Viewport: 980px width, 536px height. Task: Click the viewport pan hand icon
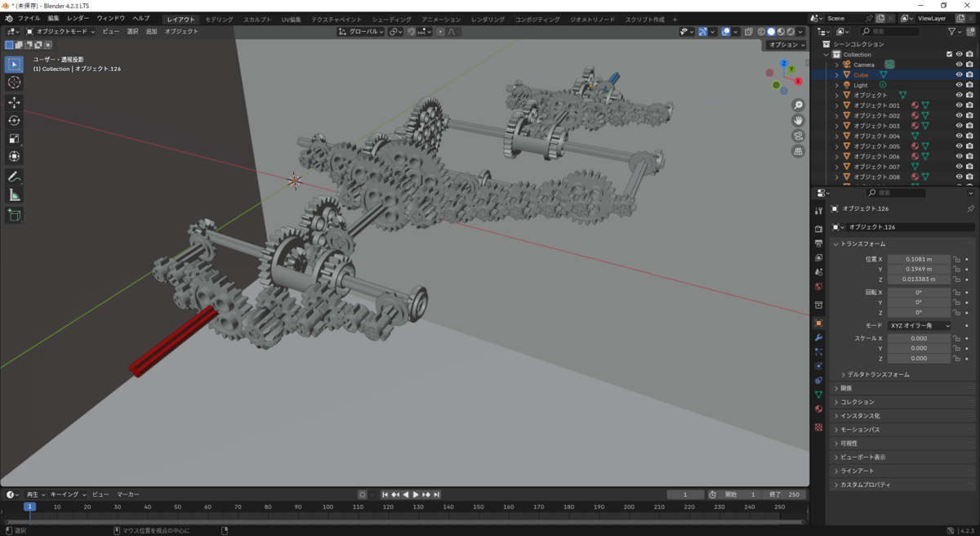[x=798, y=121]
